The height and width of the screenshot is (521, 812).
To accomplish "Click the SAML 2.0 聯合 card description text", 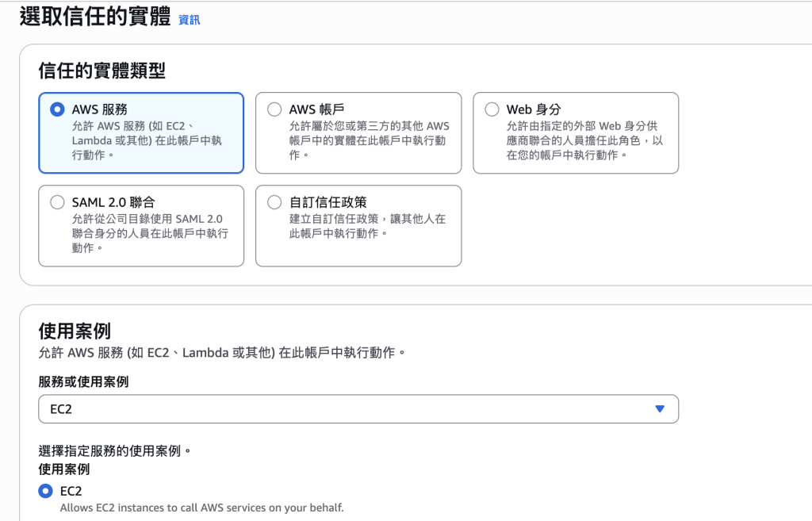I will [x=150, y=234].
